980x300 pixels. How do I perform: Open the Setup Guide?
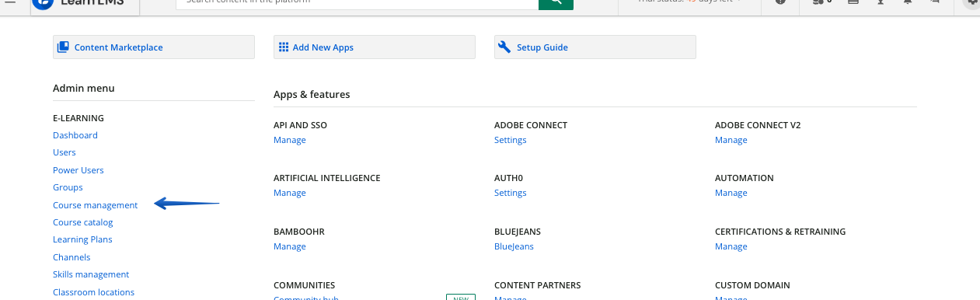(x=595, y=47)
